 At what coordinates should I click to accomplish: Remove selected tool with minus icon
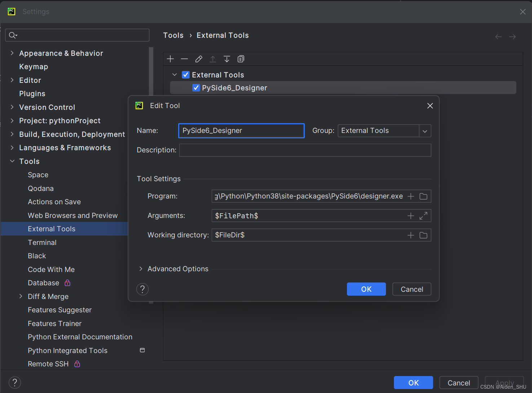(184, 59)
